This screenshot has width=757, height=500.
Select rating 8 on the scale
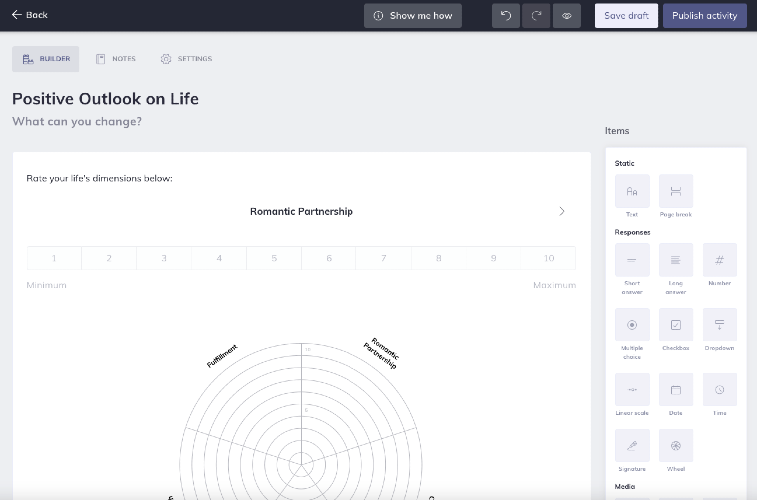(438, 258)
